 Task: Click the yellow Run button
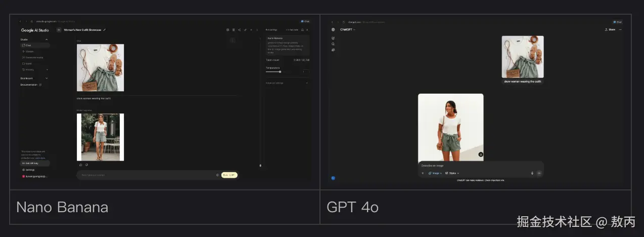[x=229, y=175]
